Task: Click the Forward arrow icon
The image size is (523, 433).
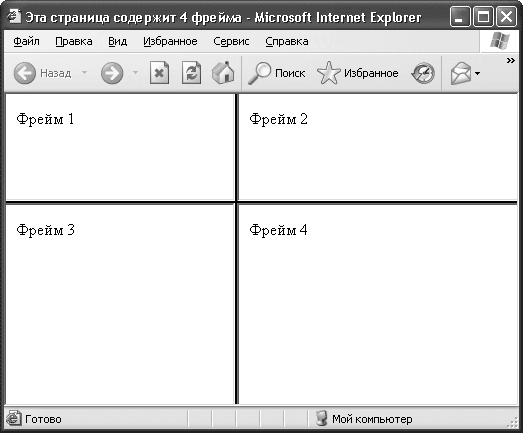Action: (112, 73)
